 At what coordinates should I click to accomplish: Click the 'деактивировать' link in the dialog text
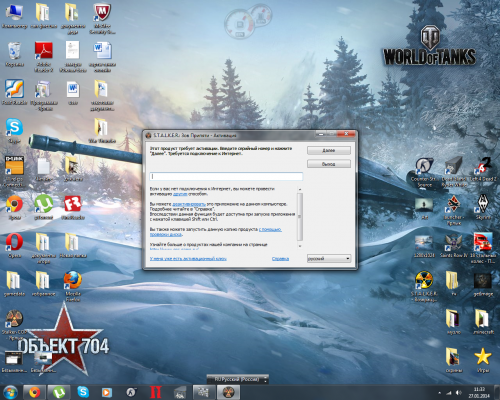189,204
